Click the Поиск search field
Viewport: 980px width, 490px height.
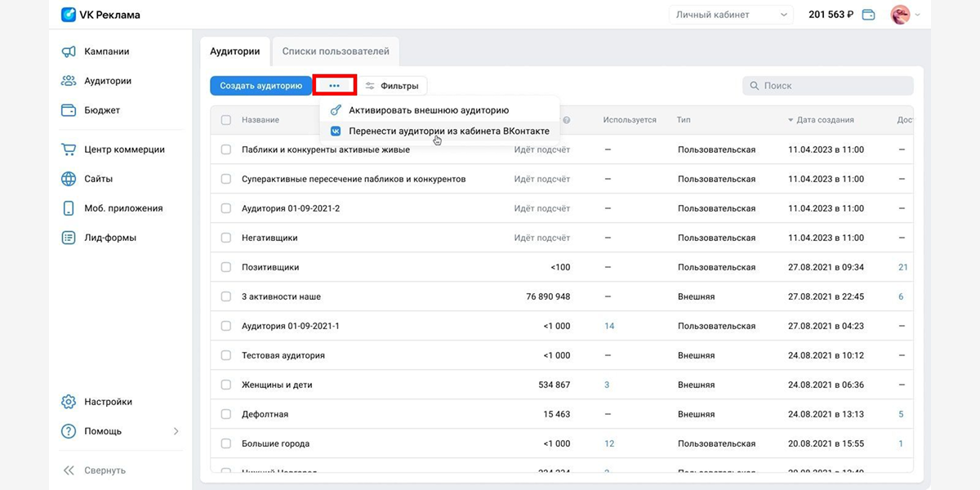point(828,86)
